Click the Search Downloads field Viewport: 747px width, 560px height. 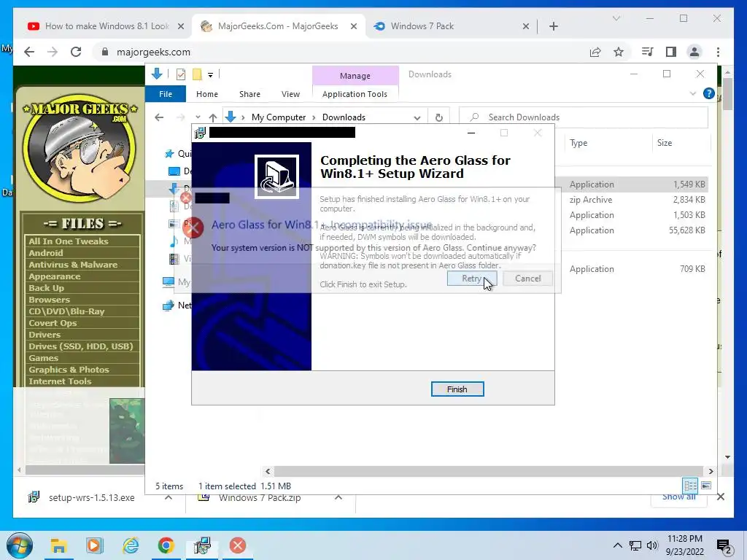tap(584, 117)
